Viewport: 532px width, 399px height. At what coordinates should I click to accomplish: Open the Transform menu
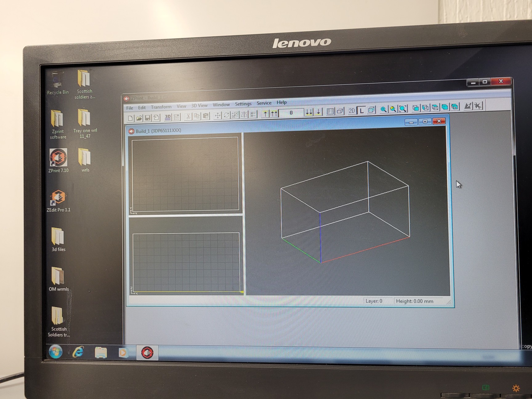pyautogui.click(x=161, y=107)
